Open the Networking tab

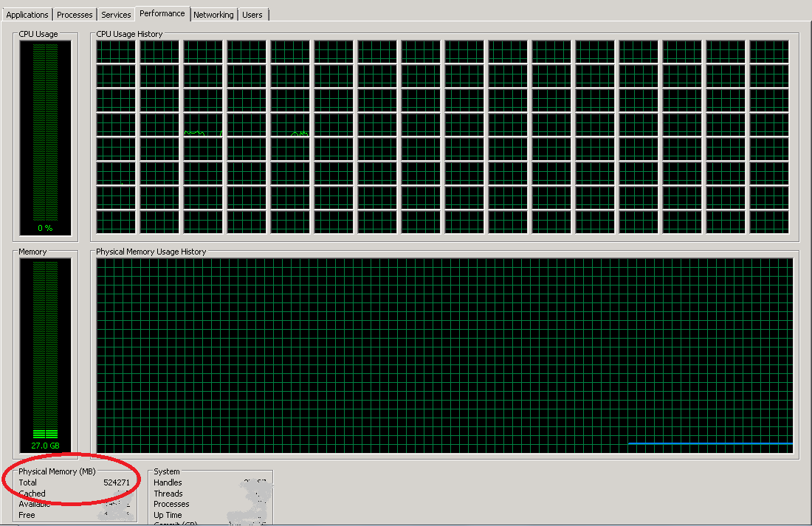tap(213, 15)
